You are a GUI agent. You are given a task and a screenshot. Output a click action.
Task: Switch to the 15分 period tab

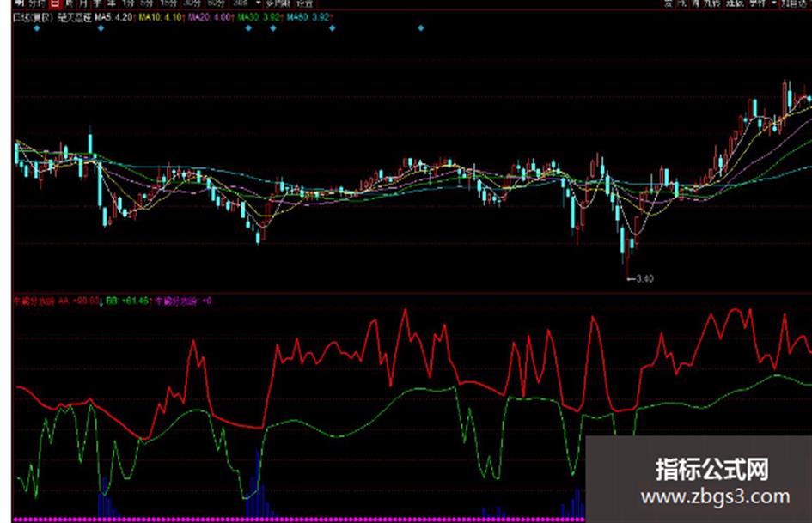168,3
